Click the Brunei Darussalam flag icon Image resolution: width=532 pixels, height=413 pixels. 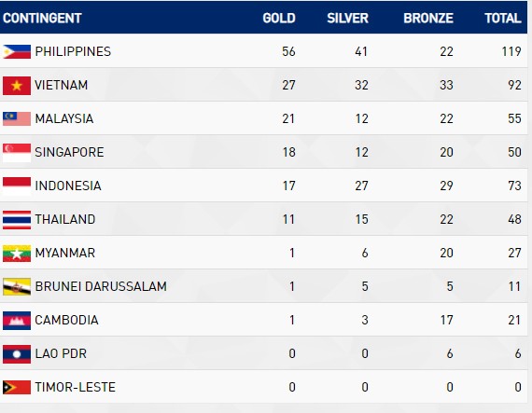tap(17, 286)
